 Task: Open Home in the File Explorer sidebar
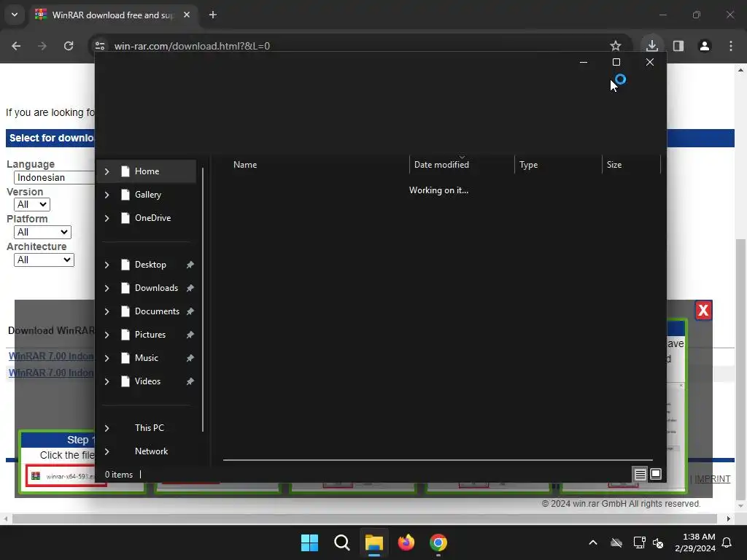(x=146, y=171)
